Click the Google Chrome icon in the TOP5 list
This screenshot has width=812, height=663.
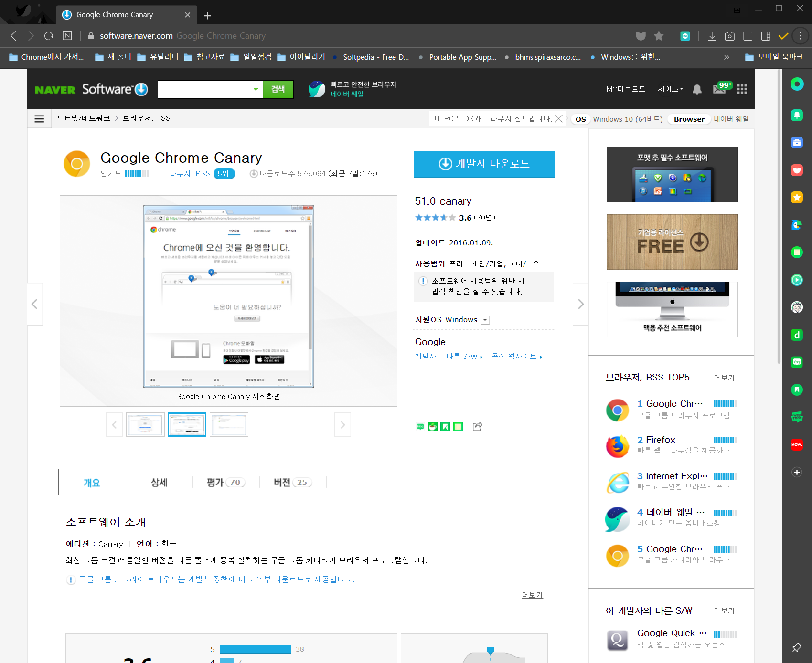(618, 410)
